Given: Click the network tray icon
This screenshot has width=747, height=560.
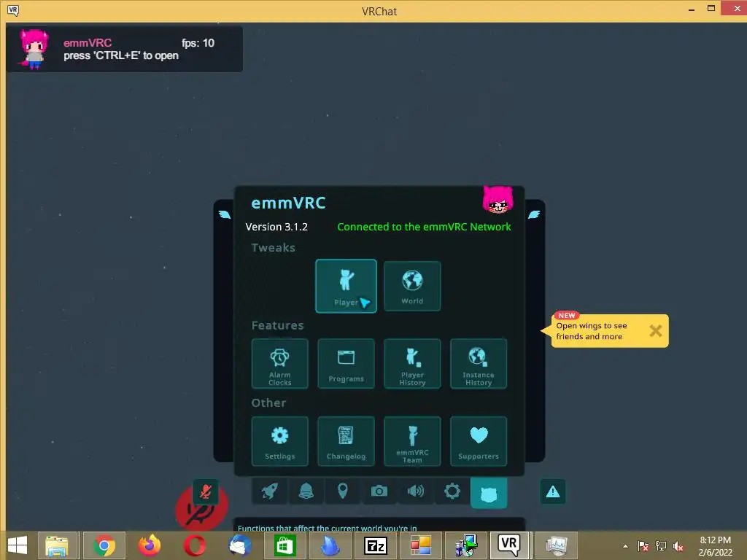Looking at the screenshot, I should [661, 546].
